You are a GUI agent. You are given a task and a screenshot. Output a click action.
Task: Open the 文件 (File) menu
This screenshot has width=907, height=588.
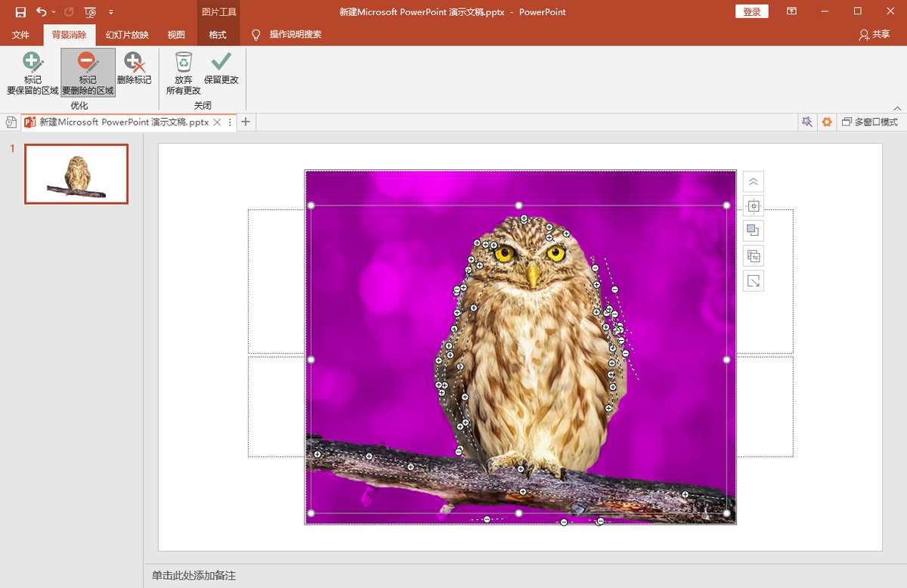coord(20,35)
